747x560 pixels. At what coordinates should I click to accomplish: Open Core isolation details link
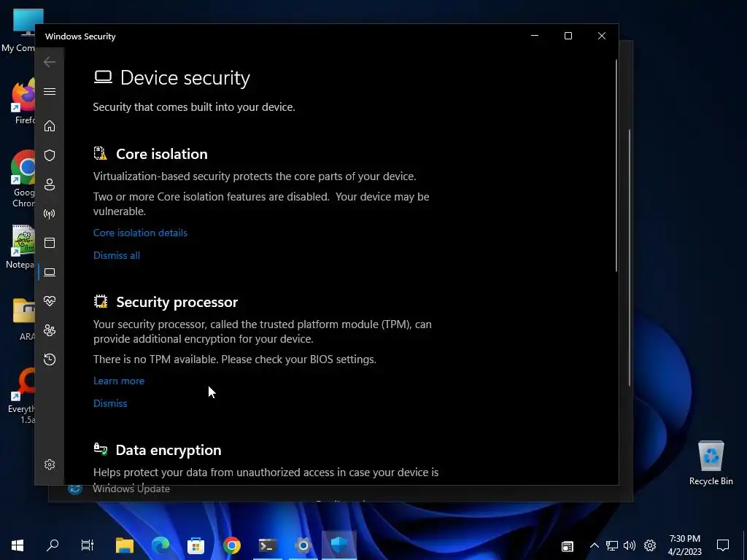140,233
